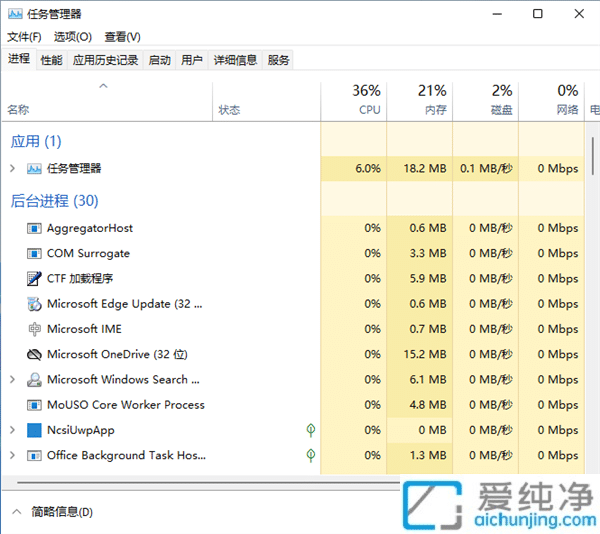Click the 6.0% CPU value for 任务管理器
Screen dimensions: 600x534
368,168
